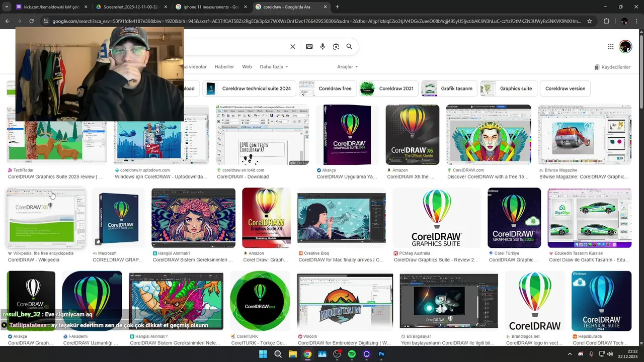
Task: Open the Google apps grid
Action: 610,47
